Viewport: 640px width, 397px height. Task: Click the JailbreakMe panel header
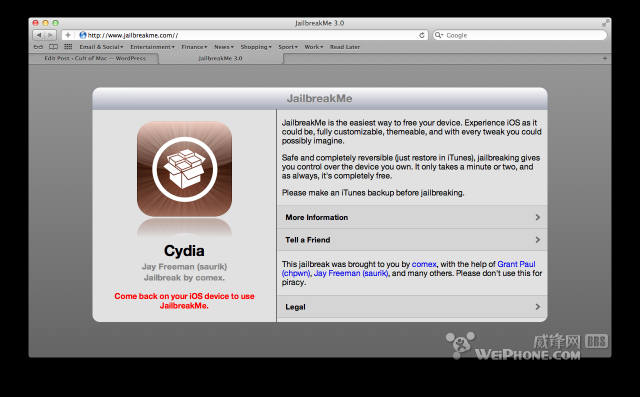point(320,98)
